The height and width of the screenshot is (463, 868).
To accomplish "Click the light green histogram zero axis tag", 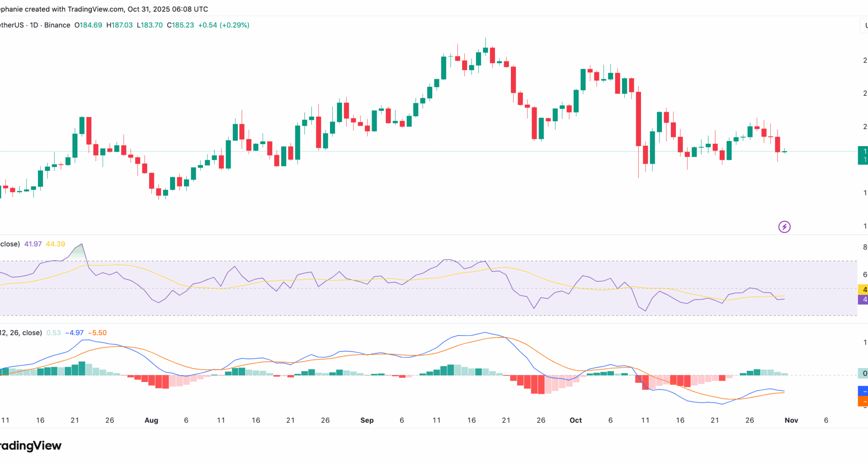I will pos(863,373).
